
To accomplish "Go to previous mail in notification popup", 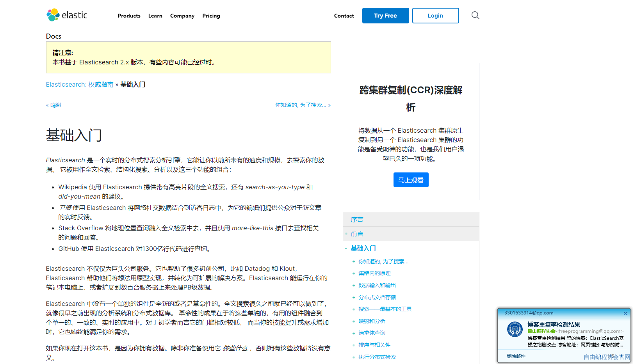I will tap(601, 356).
